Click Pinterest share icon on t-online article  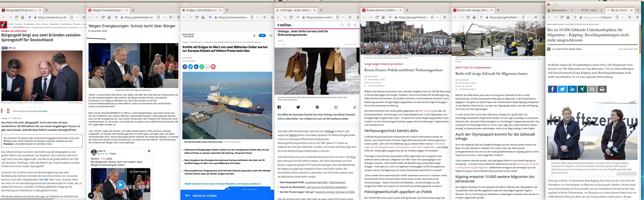[x=317, y=107]
